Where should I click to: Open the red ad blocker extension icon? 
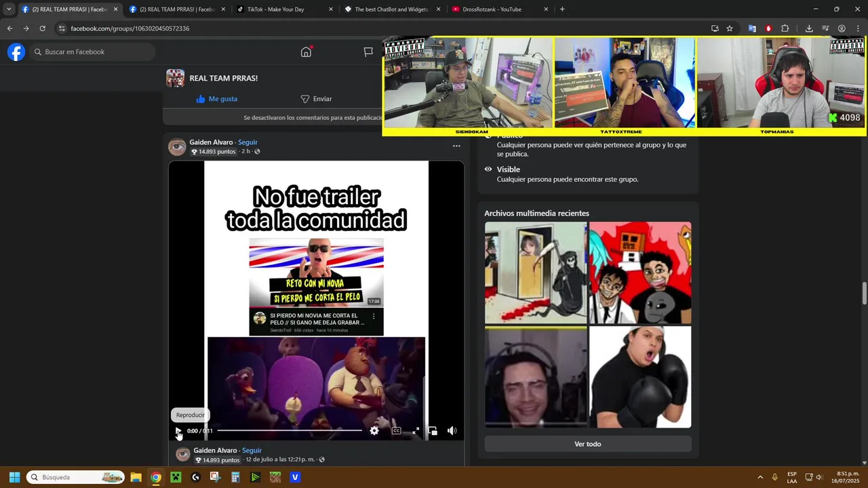768,28
